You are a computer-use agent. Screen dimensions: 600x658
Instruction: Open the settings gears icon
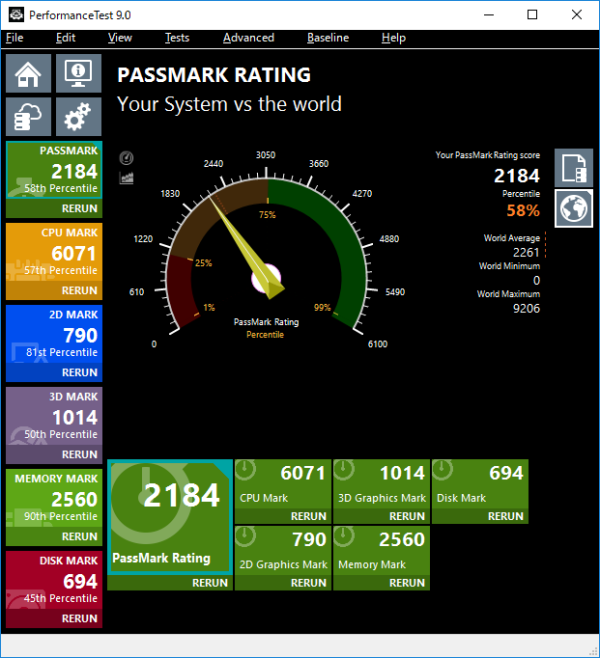78,117
